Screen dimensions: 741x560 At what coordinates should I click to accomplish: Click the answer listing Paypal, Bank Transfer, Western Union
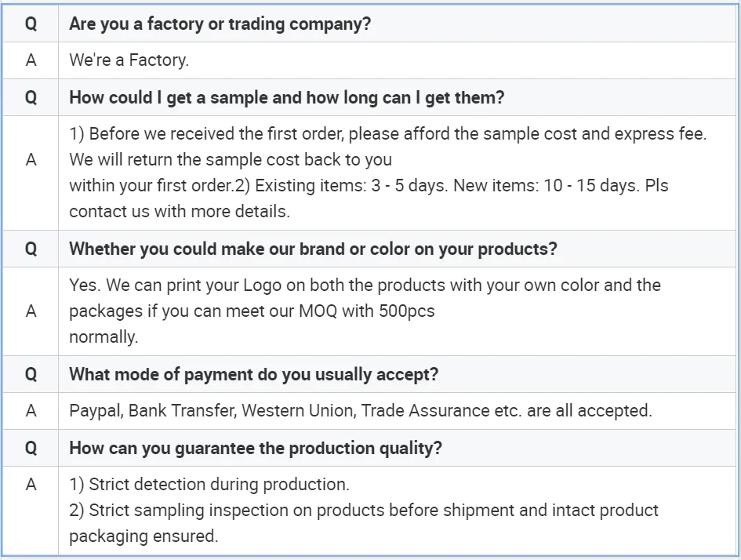tap(360, 410)
